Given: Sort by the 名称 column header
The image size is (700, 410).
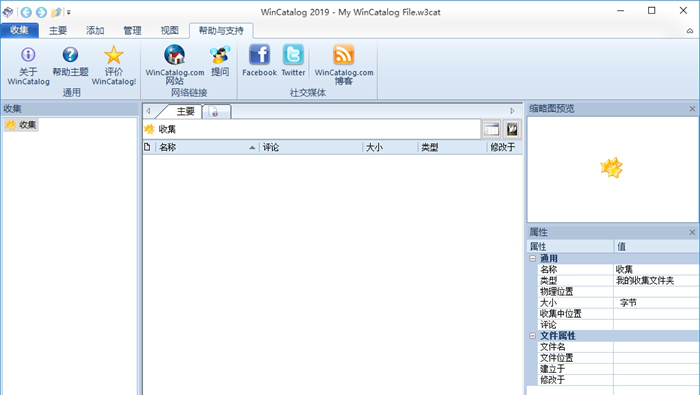Looking at the screenshot, I should pos(208,147).
